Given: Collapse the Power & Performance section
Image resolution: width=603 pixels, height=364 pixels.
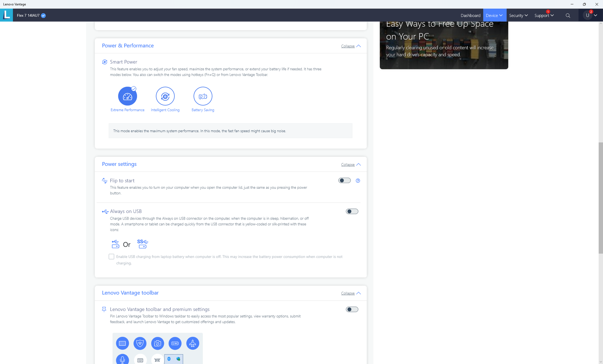Looking at the screenshot, I should [351, 46].
